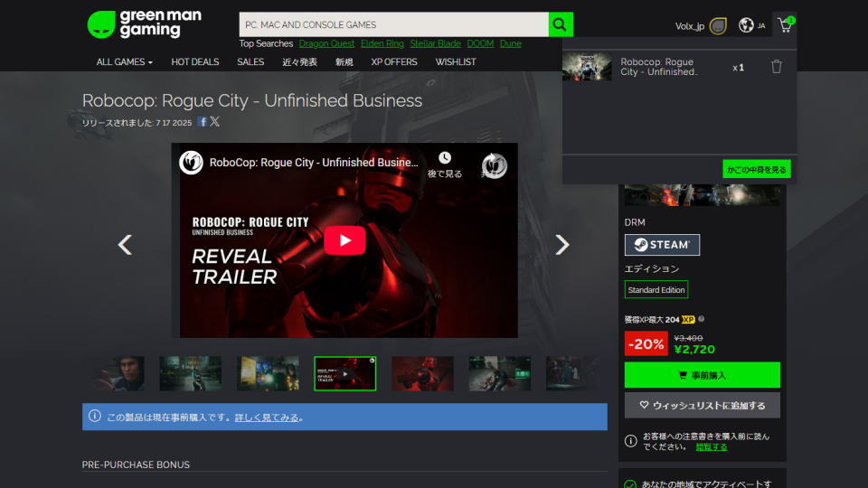
Task: Select the dark street screenshot thumbnail
Action: (x=191, y=373)
